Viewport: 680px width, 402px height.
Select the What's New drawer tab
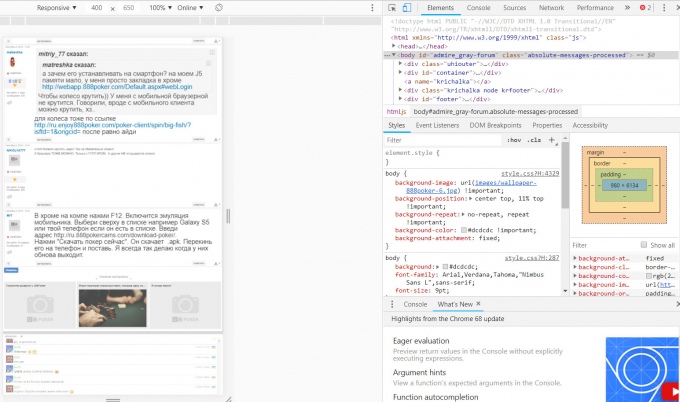coord(454,304)
